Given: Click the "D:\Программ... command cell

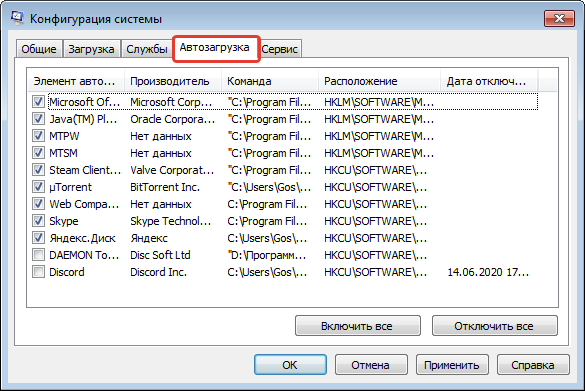Looking at the screenshot, I should 266,255.
